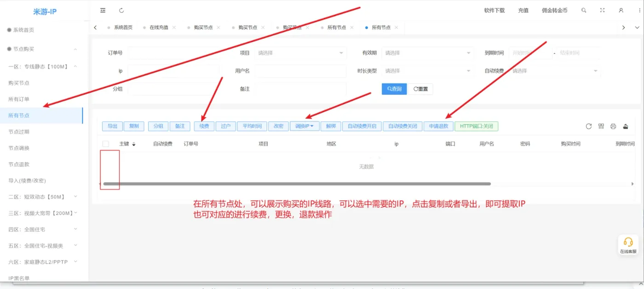This screenshot has height=289, width=644.
Task: Open 节点退款 in the sidebar
Action: coord(19,164)
